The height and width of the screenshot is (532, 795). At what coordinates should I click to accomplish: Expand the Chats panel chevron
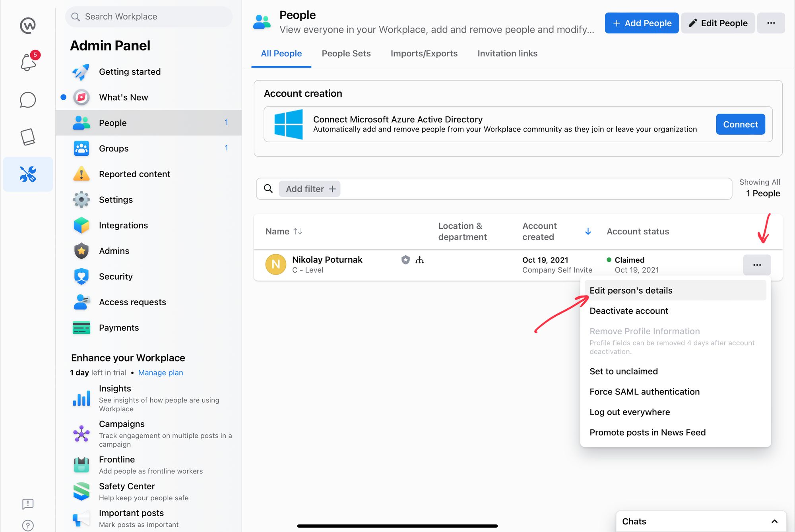(775, 521)
